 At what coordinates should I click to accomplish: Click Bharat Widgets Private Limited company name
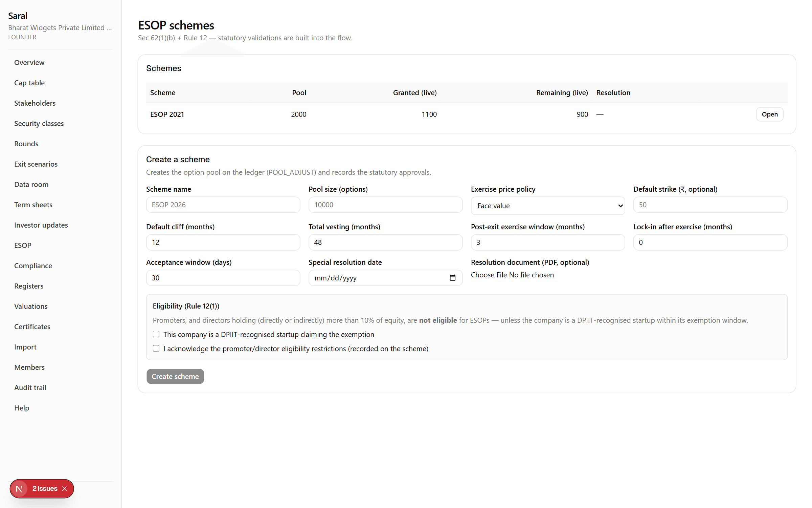[60, 27]
